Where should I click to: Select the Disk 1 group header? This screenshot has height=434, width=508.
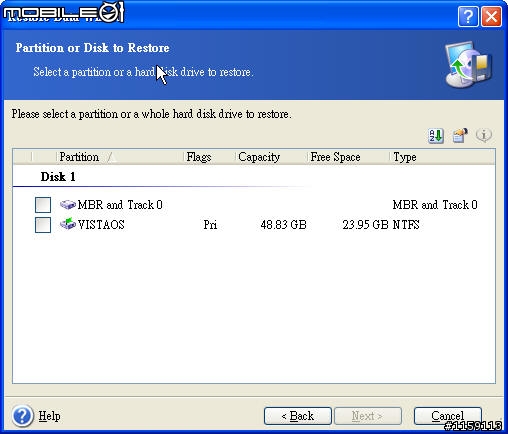pos(58,177)
